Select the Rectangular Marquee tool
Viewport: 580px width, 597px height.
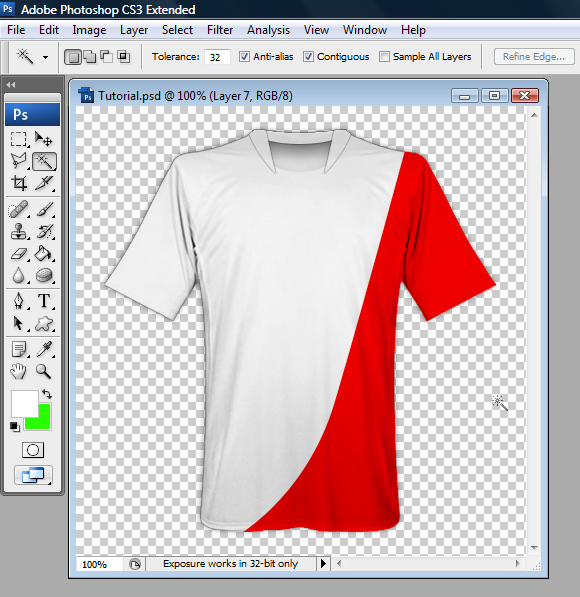point(19,139)
